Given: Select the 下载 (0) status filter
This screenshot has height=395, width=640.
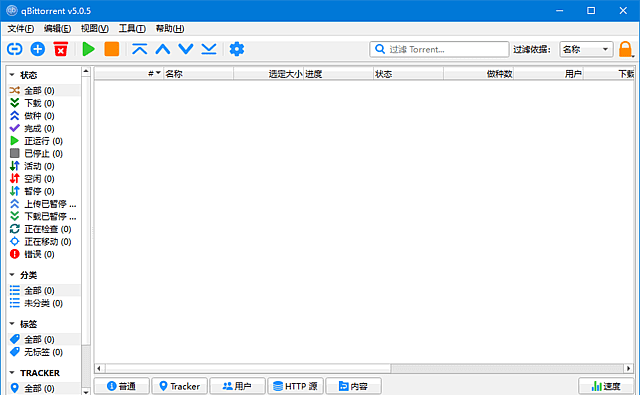Looking at the screenshot, I should point(44,103).
